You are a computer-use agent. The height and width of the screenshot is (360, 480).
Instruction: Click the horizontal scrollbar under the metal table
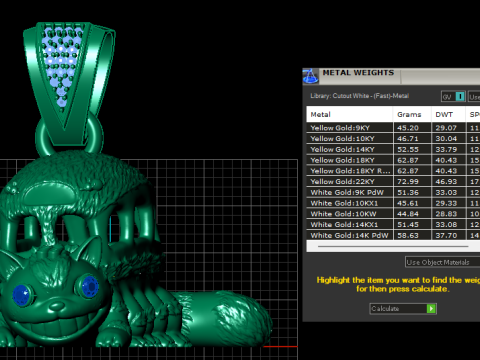[x=393, y=247]
